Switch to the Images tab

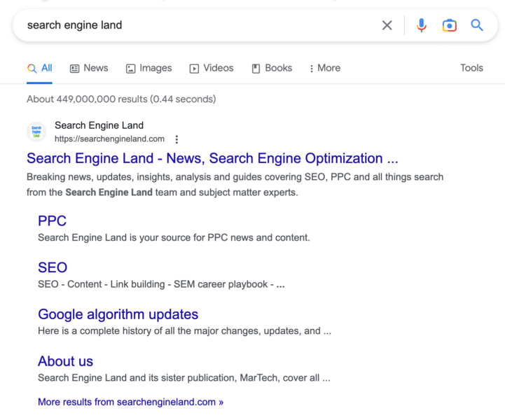148,68
